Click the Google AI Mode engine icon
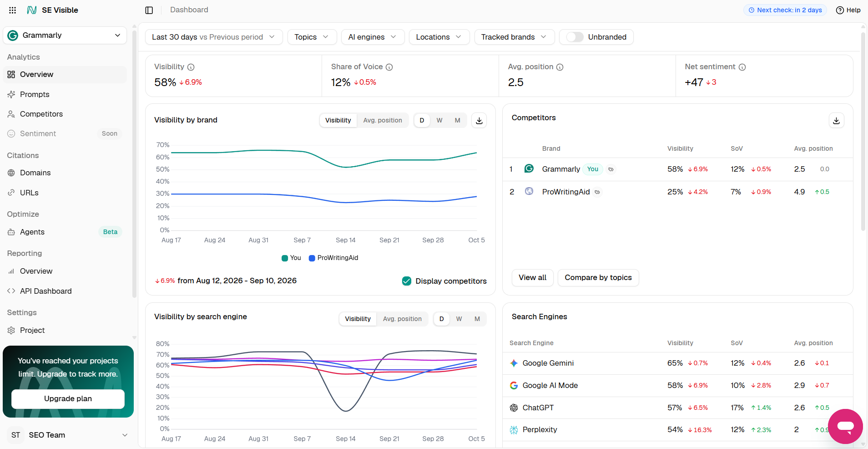Image resolution: width=868 pixels, height=449 pixels. (x=514, y=385)
